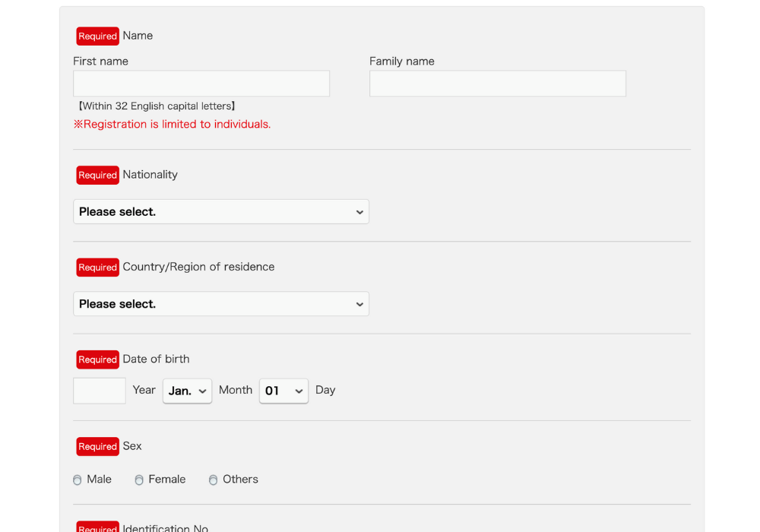Click the Required badge beside Identification No

(97, 527)
